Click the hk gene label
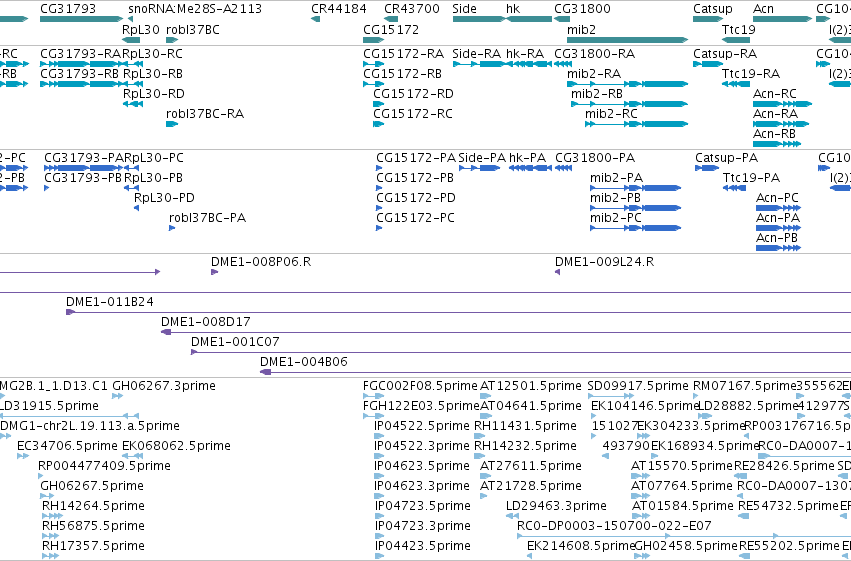Image resolution: width=851 pixels, height=561 pixels. (x=513, y=9)
